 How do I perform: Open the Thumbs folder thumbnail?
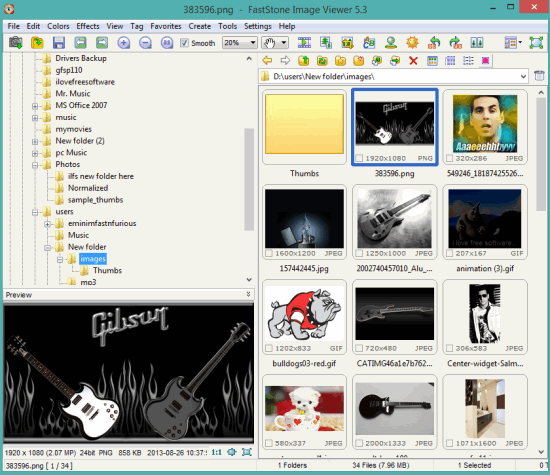pyautogui.click(x=304, y=127)
